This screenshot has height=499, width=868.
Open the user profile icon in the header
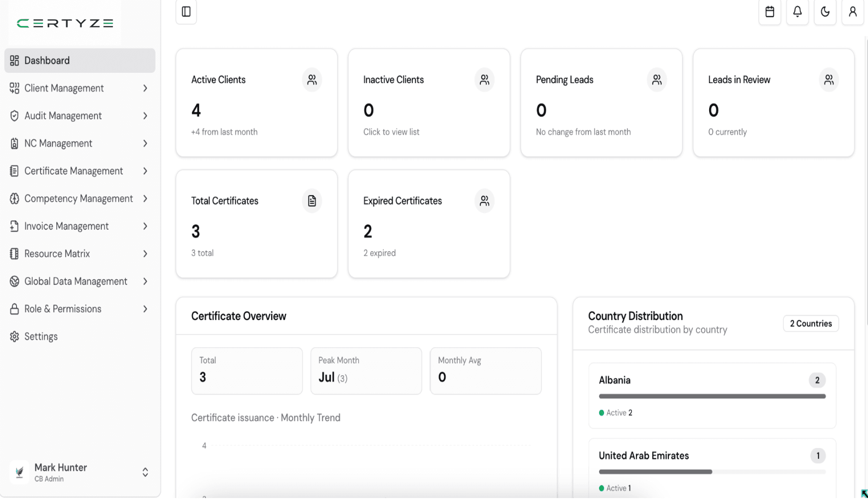tap(852, 12)
